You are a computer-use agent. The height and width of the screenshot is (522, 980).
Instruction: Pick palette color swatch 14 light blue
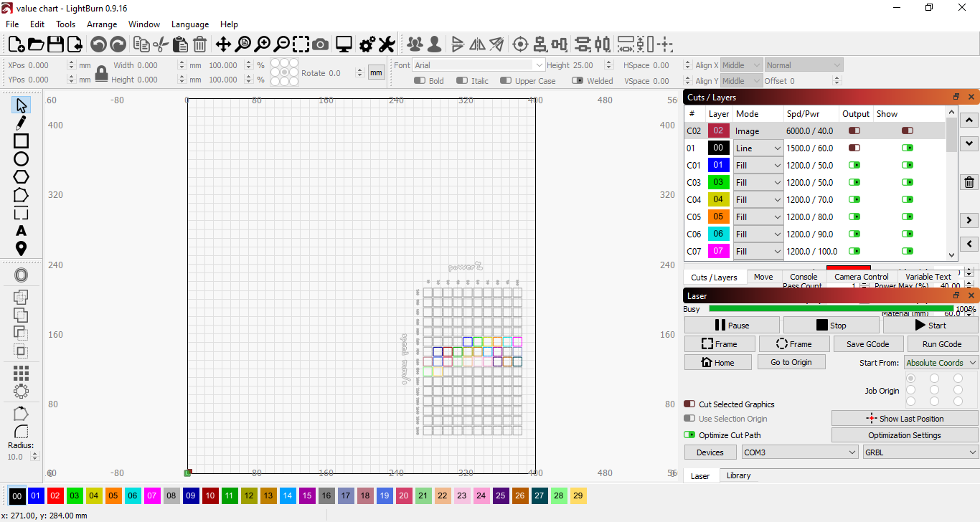click(288, 495)
